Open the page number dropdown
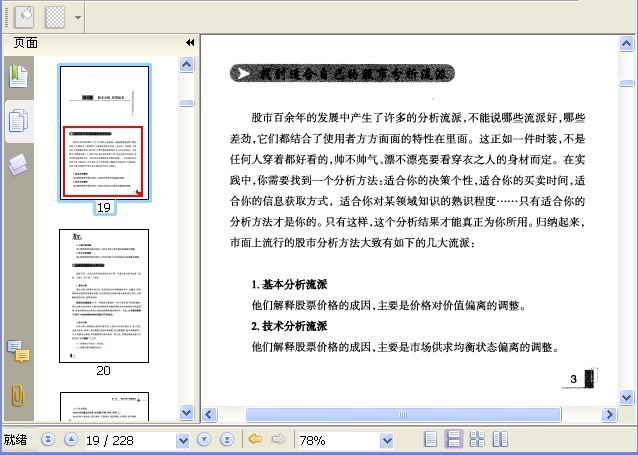Viewport: 638px width, 455px height. (183, 440)
